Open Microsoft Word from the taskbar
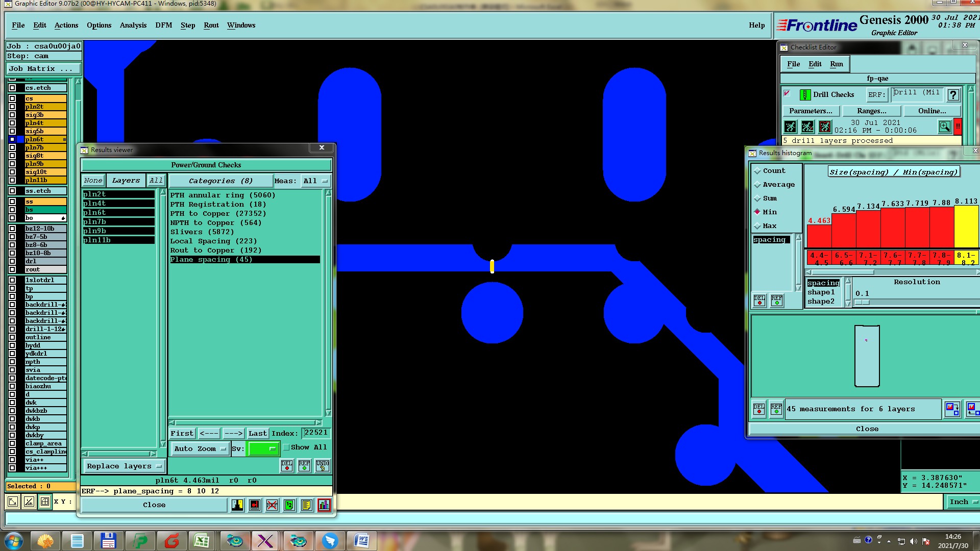 point(362,540)
